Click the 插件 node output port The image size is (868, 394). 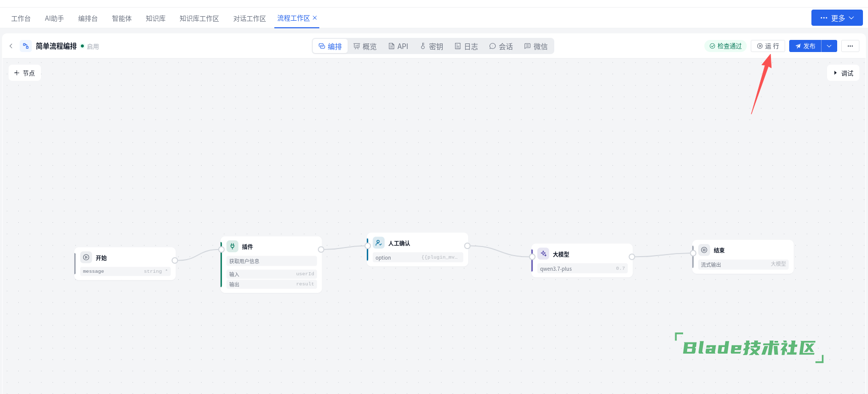click(321, 250)
